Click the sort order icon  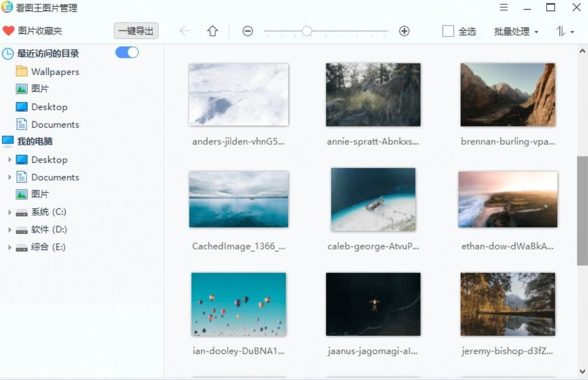tap(562, 31)
